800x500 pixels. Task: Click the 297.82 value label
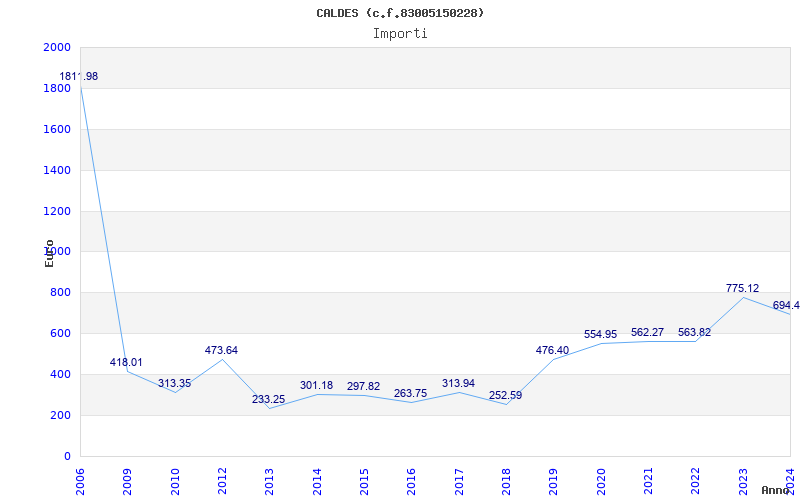(363, 386)
